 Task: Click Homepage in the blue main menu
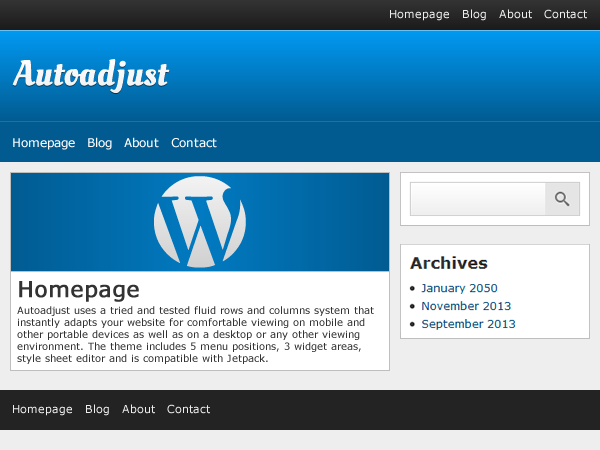pyautogui.click(x=43, y=143)
